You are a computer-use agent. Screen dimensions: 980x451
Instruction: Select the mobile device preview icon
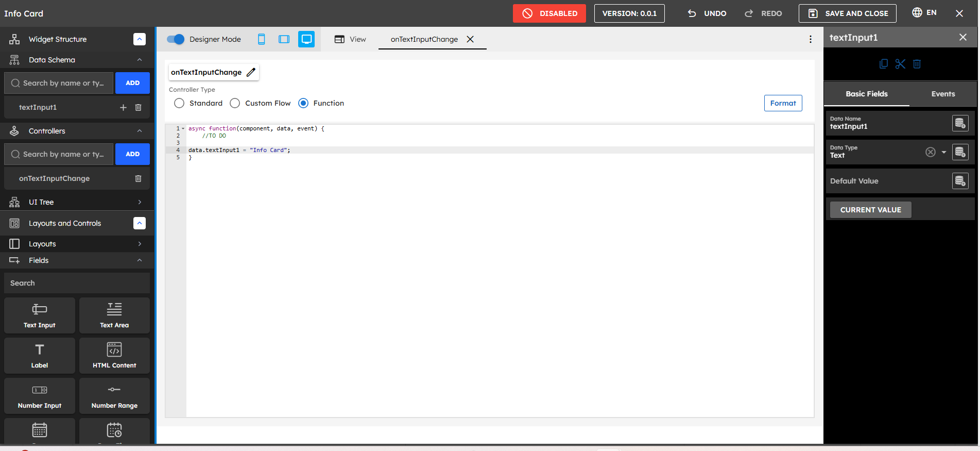(262, 39)
